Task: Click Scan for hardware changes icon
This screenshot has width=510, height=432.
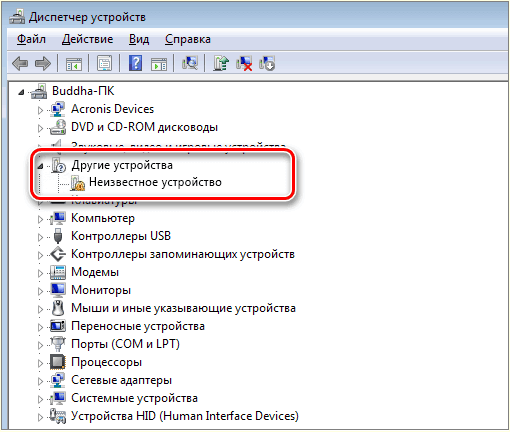Action: tap(190, 63)
